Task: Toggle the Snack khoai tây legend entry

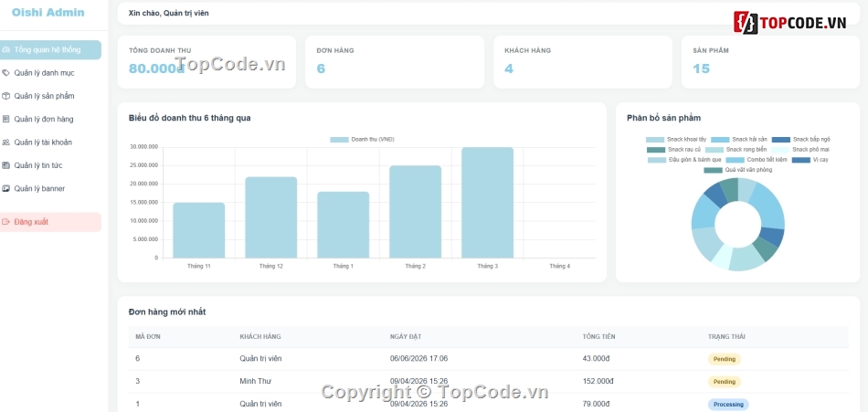Action: (x=676, y=140)
